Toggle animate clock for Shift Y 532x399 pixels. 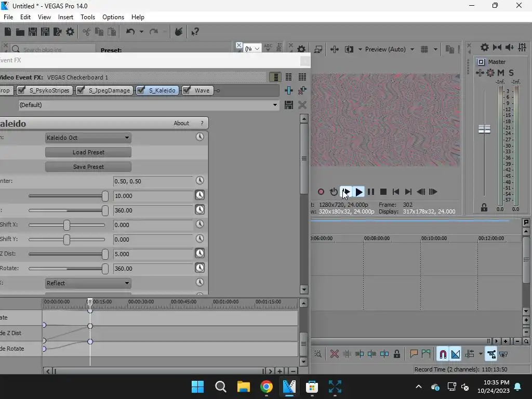200,238
